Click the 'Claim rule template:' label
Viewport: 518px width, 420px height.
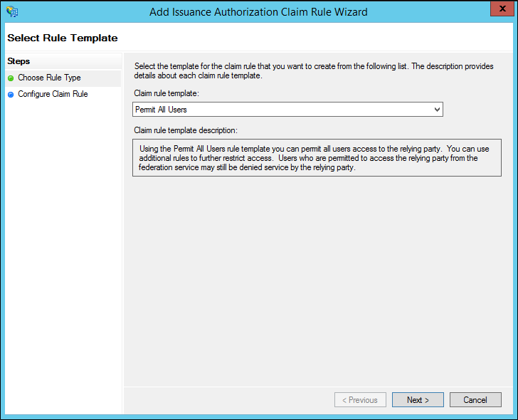(166, 93)
